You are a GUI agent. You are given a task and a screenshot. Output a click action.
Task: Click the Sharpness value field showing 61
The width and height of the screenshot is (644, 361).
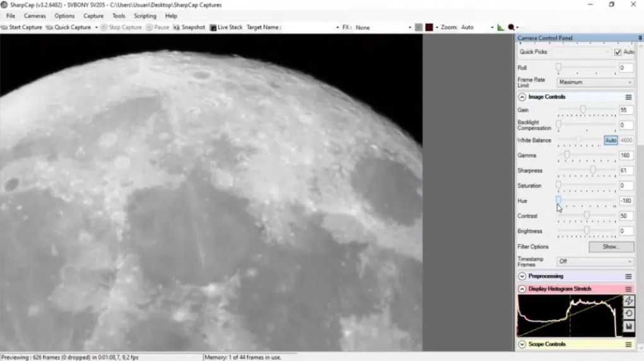tap(626, 170)
